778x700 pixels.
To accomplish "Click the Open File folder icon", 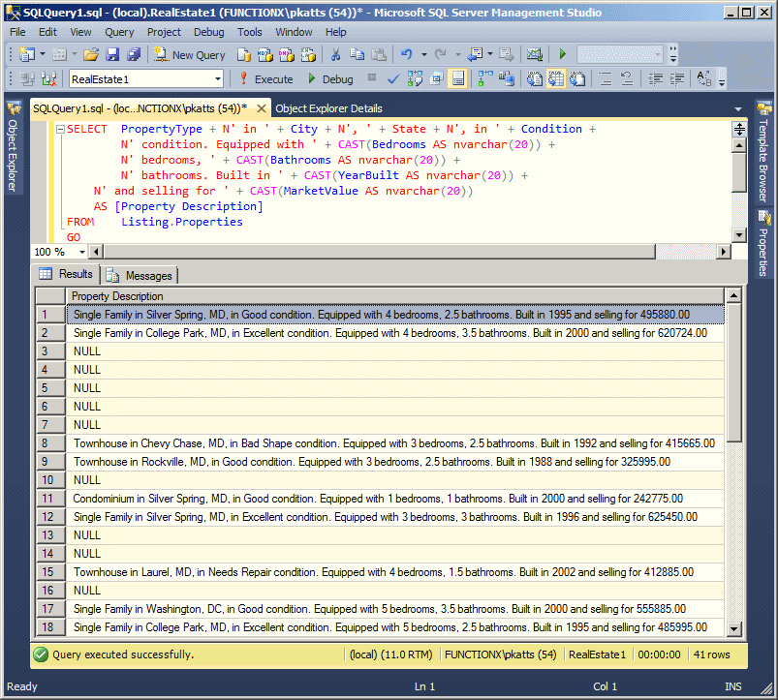I will click(91, 54).
